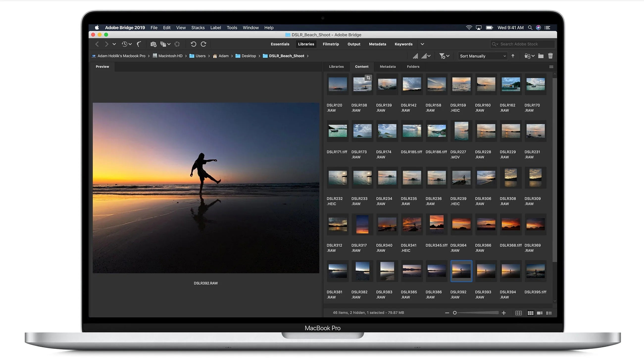Rotate the selected image clockwise
This screenshot has height=362, width=644.
(204, 44)
